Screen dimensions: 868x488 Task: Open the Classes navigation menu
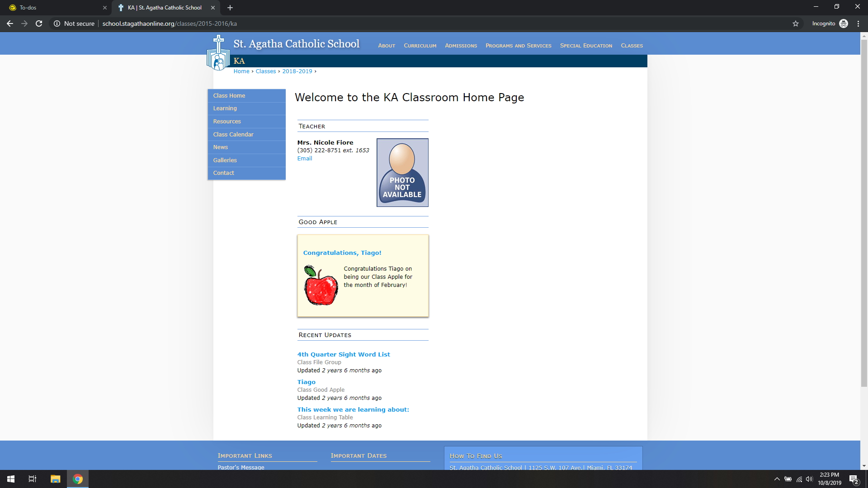pos(632,46)
